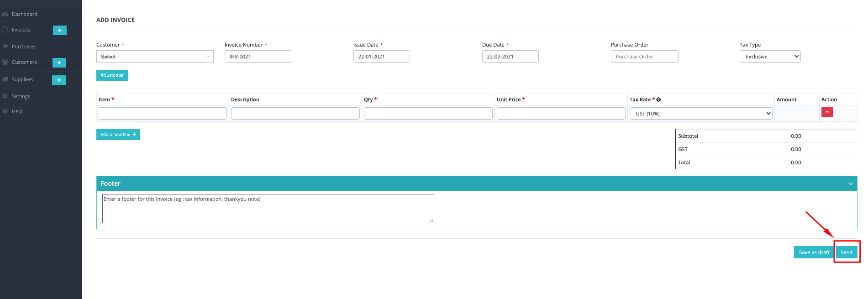
Task: Open Settings in the sidebar
Action: pos(21,96)
